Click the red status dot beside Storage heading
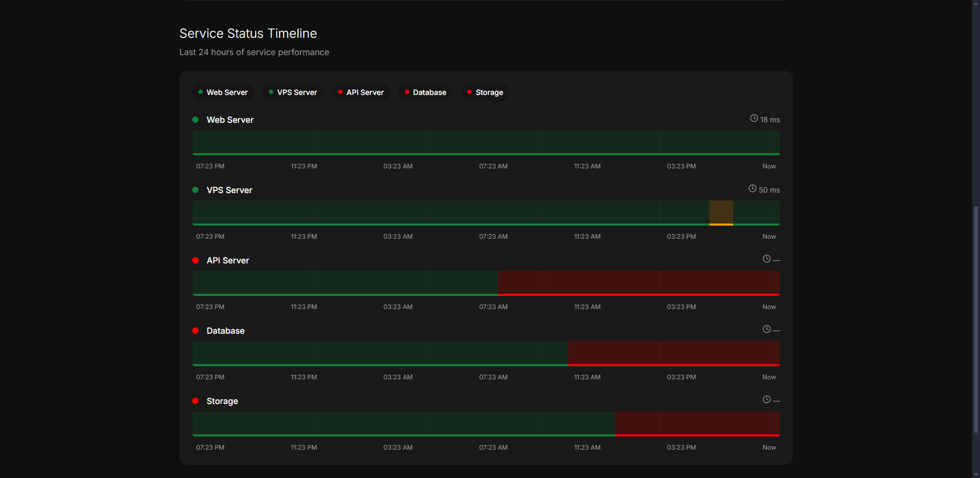This screenshot has width=980, height=478. coord(195,401)
